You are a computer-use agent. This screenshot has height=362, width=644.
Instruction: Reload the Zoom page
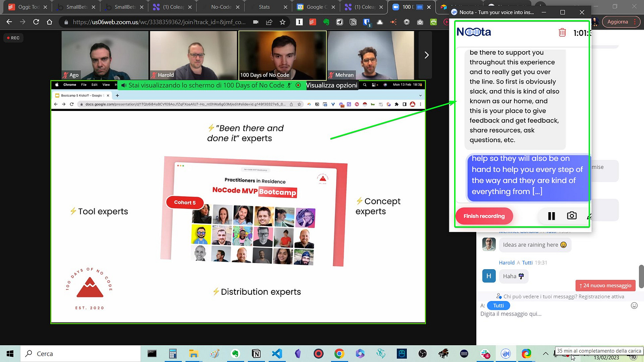[36, 22]
